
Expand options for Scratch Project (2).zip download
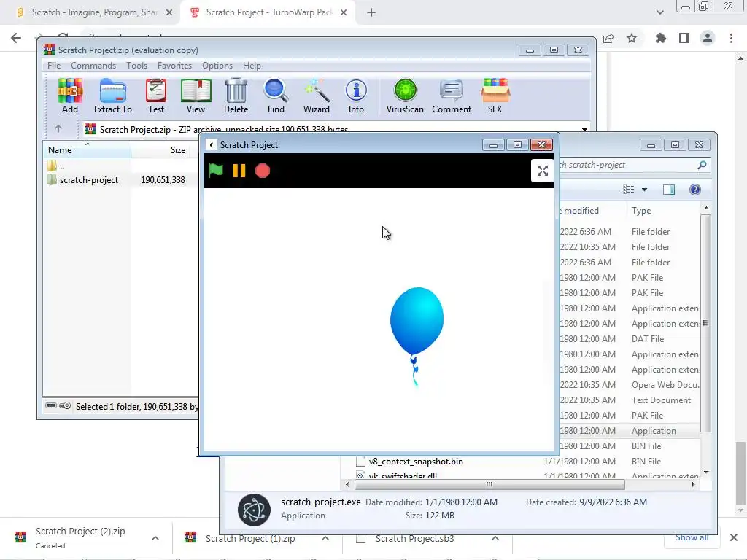(x=155, y=538)
